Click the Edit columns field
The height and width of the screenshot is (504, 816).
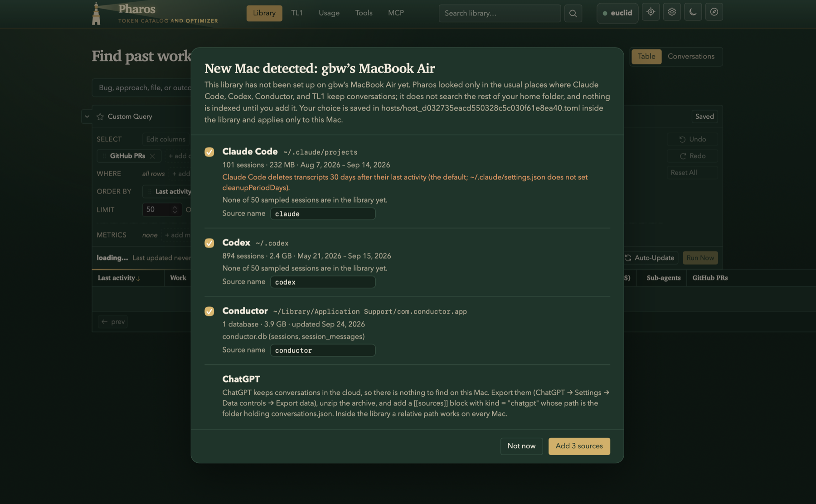point(166,139)
